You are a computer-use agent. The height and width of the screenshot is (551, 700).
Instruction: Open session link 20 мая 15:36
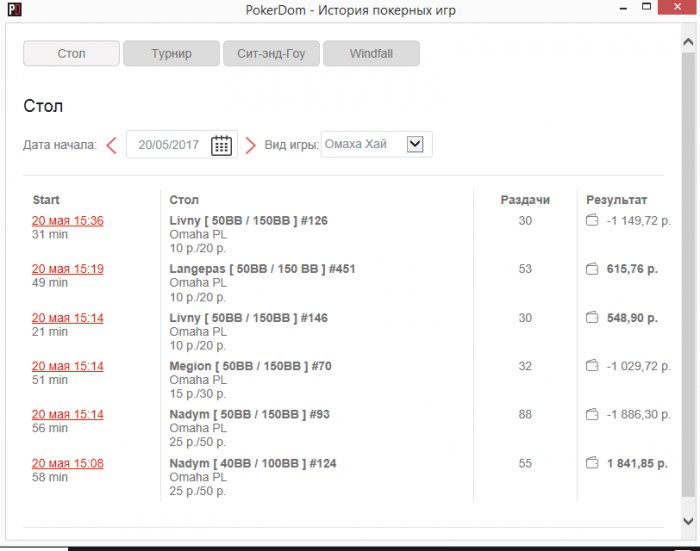(x=67, y=221)
